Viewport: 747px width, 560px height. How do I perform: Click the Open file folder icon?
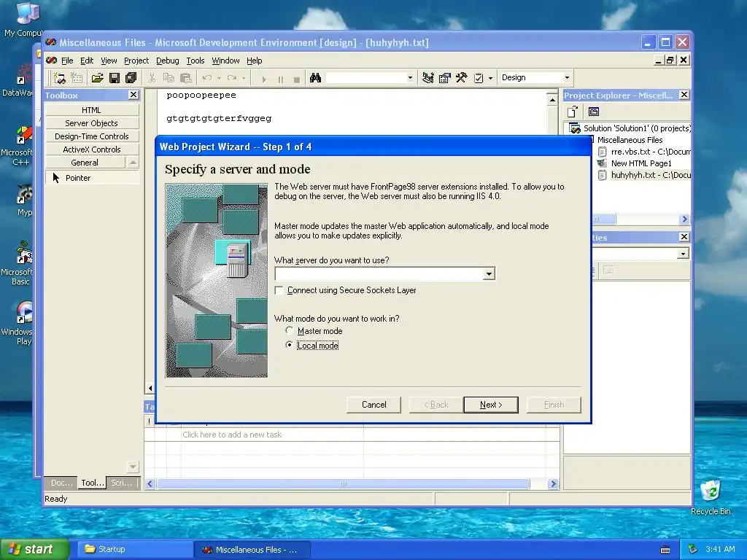pos(98,78)
